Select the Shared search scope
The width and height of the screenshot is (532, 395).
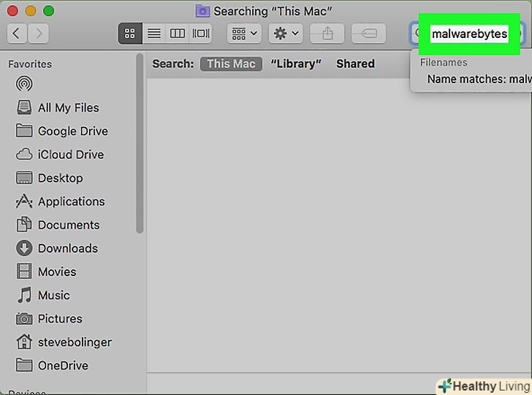click(356, 64)
